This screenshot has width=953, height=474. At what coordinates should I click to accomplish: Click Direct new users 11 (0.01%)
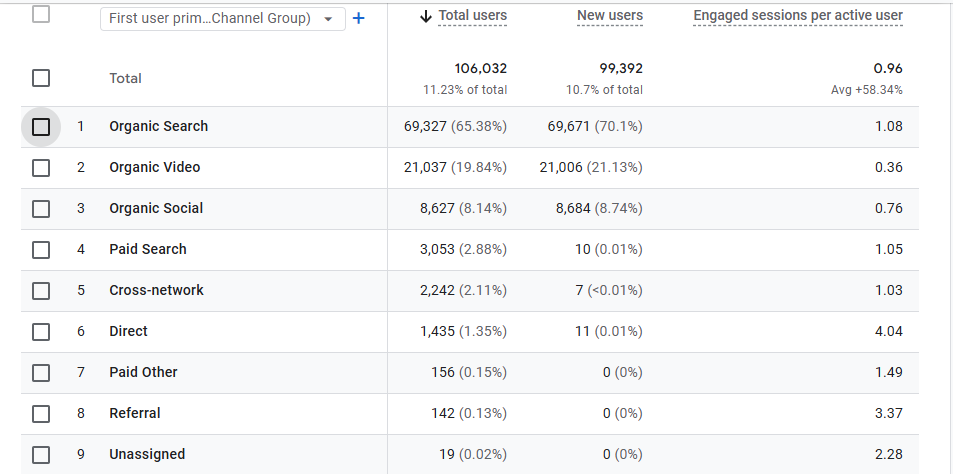(608, 331)
